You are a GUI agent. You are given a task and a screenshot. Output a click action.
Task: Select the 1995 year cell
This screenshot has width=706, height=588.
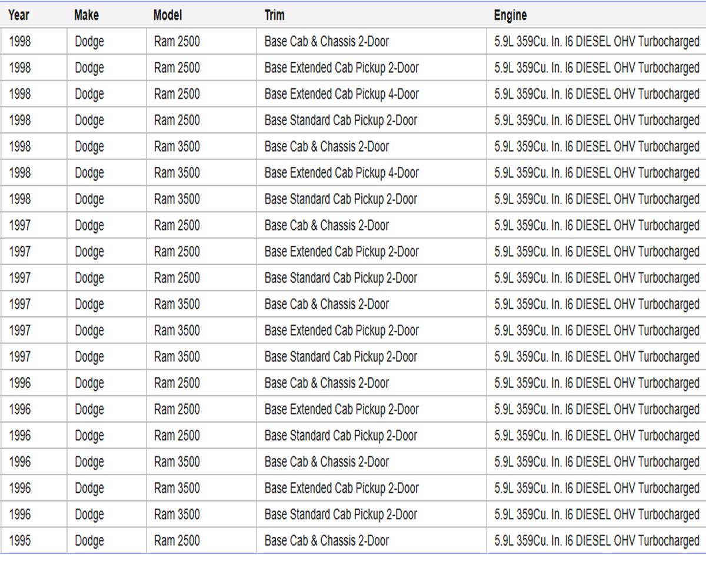tap(20, 540)
